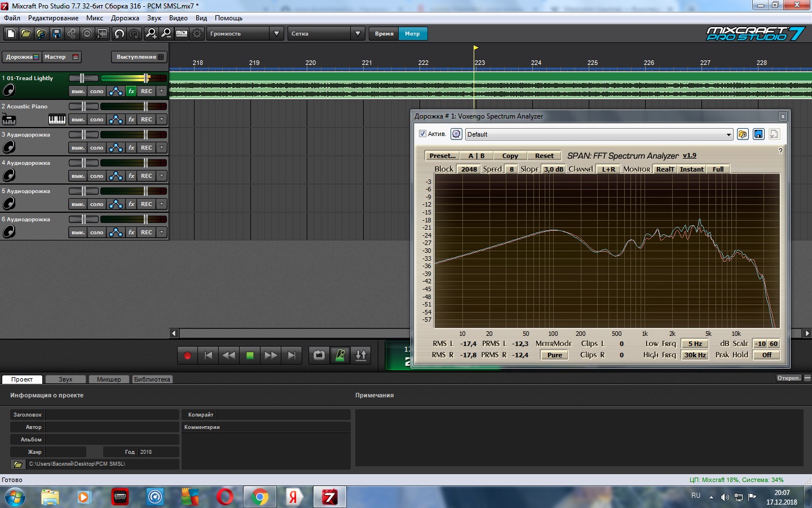The width and height of the screenshot is (812, 508).
Task: Open the MIDI toolbar icon
Action: 182,34
